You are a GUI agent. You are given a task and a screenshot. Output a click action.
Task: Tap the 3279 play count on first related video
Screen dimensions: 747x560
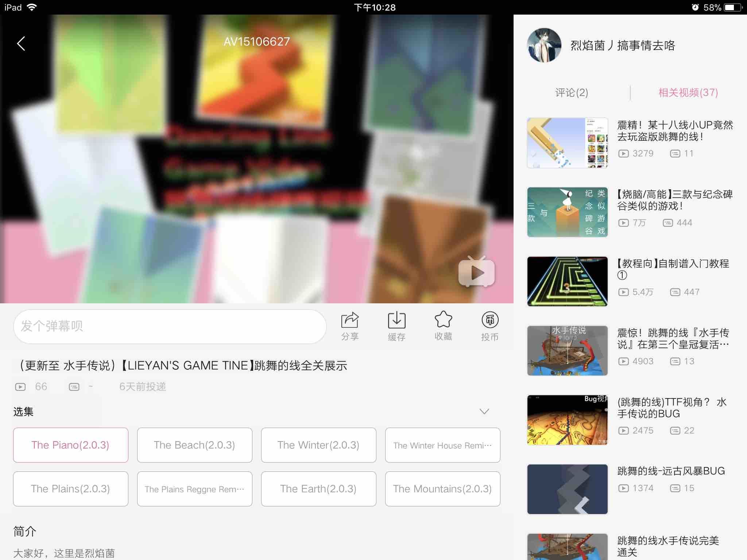coord(643,153)
